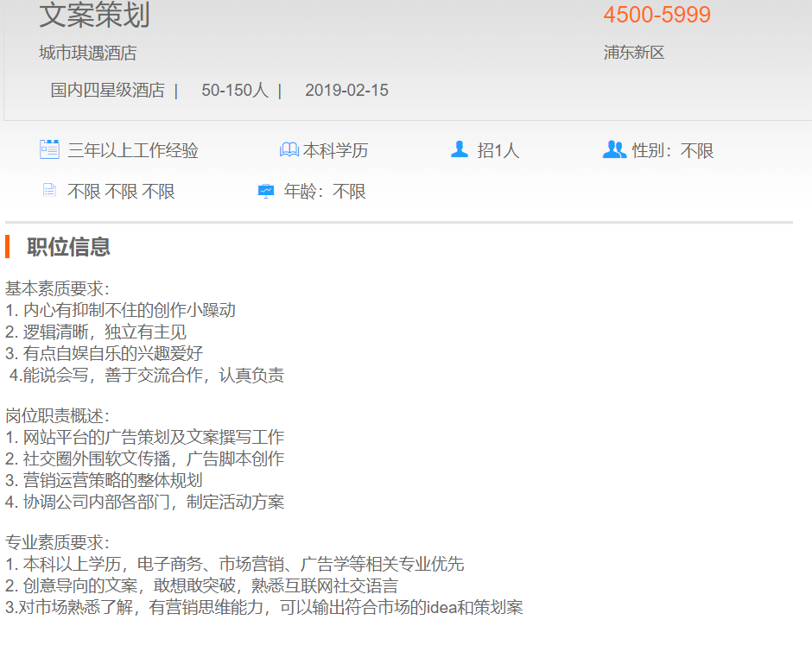The image size is (812, 645).
Task: Click the 文案策划 job title
Action: click(x=94, y=15)
